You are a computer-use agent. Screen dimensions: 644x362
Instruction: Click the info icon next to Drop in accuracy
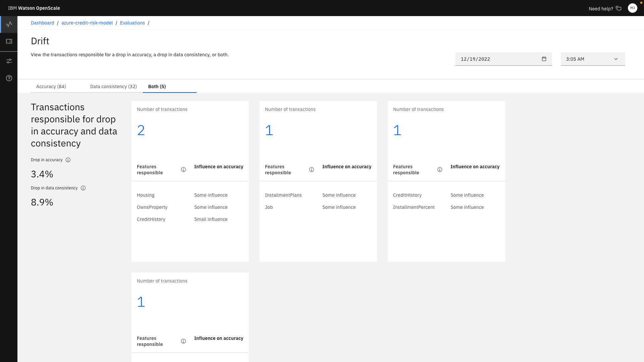pos(68,160)
